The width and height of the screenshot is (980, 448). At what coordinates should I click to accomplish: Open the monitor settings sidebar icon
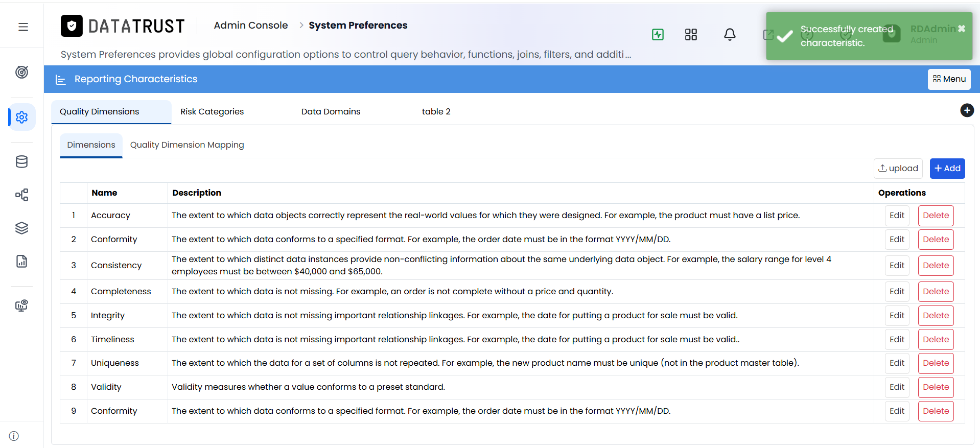(21, 305)
